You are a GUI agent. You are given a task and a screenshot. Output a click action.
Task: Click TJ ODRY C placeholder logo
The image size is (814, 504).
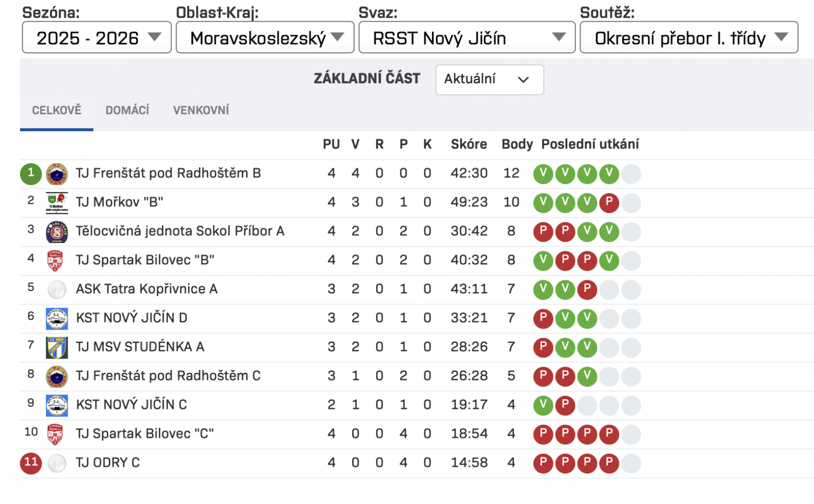click(56, 463)
